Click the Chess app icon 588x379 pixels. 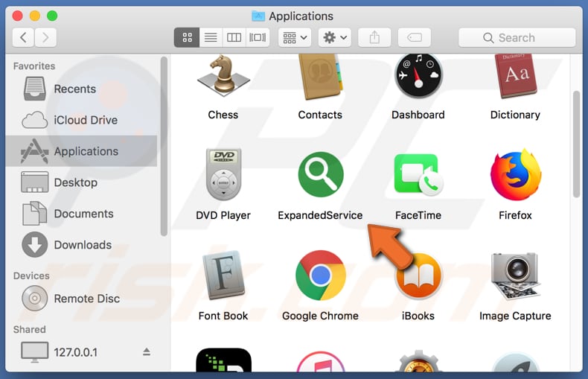coord(223,77)
